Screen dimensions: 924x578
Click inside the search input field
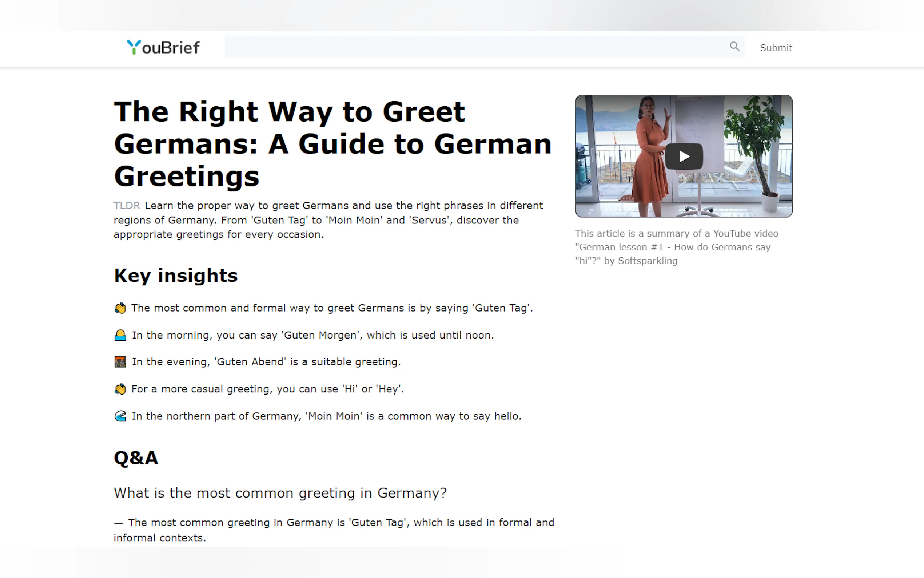[474, 47]
